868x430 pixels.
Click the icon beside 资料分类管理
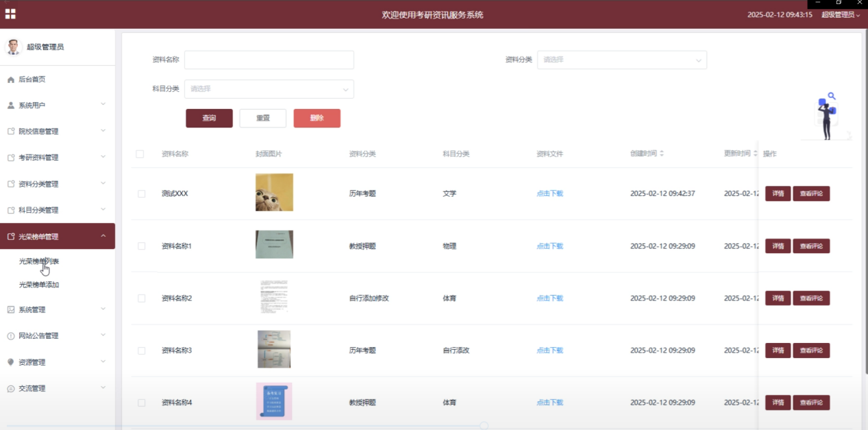tap(11, 184)
